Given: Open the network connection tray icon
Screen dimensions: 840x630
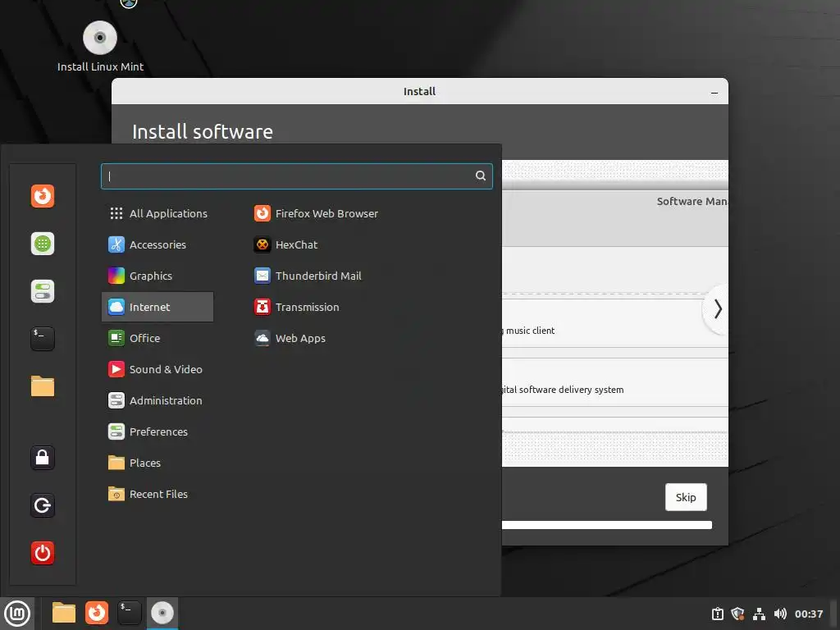Looking at the screenshot, I should [759, 614].
